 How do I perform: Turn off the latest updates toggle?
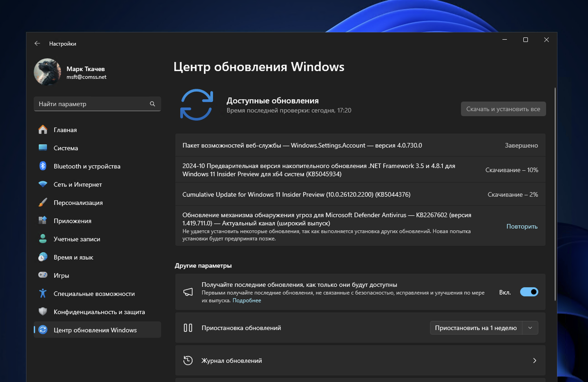tap(529, 292)
